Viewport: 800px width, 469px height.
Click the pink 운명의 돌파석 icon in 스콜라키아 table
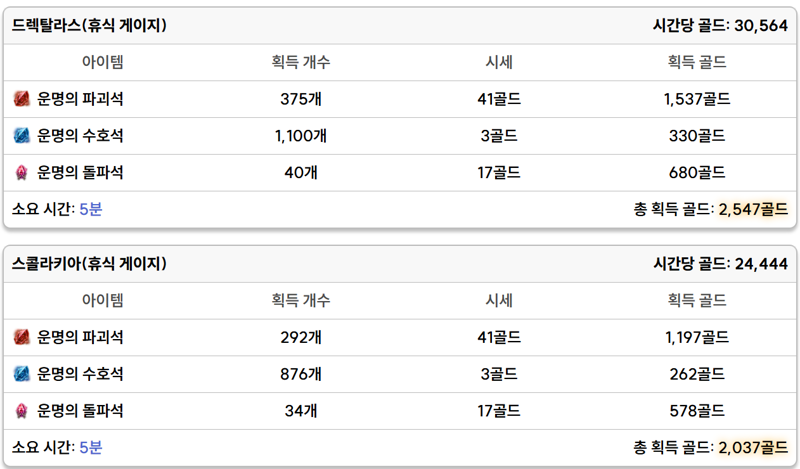point(21,410)
